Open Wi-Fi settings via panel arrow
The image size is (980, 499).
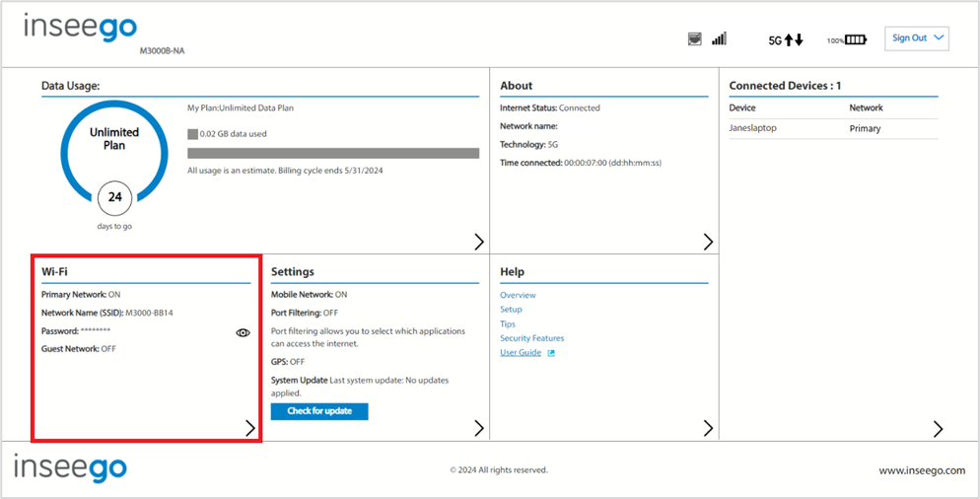point(249,428)
